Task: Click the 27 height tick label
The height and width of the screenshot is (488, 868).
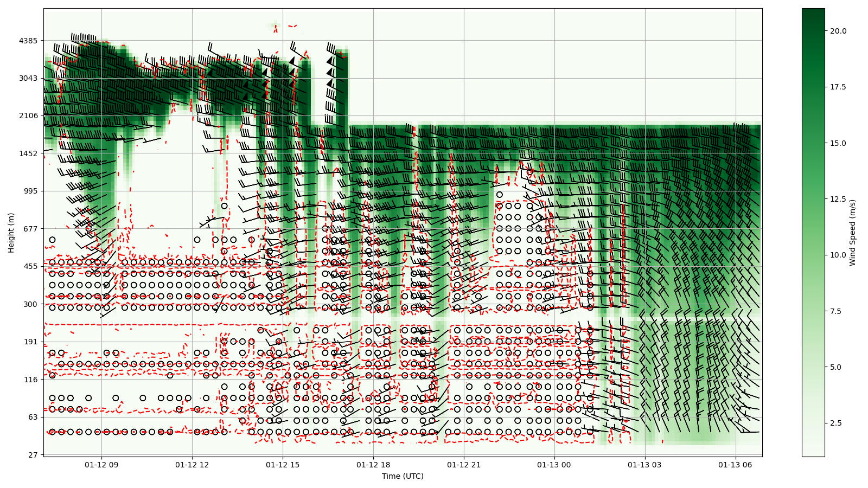Action: pyautogui.click(x=33, y=455)
